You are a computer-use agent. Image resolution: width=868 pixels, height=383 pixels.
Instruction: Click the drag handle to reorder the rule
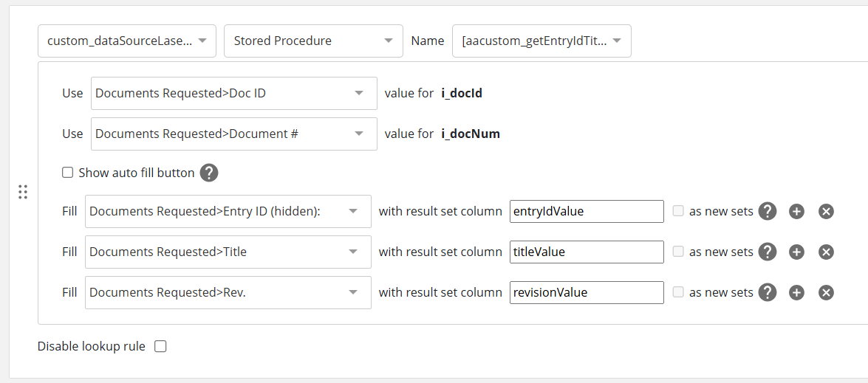pos(22,192)
